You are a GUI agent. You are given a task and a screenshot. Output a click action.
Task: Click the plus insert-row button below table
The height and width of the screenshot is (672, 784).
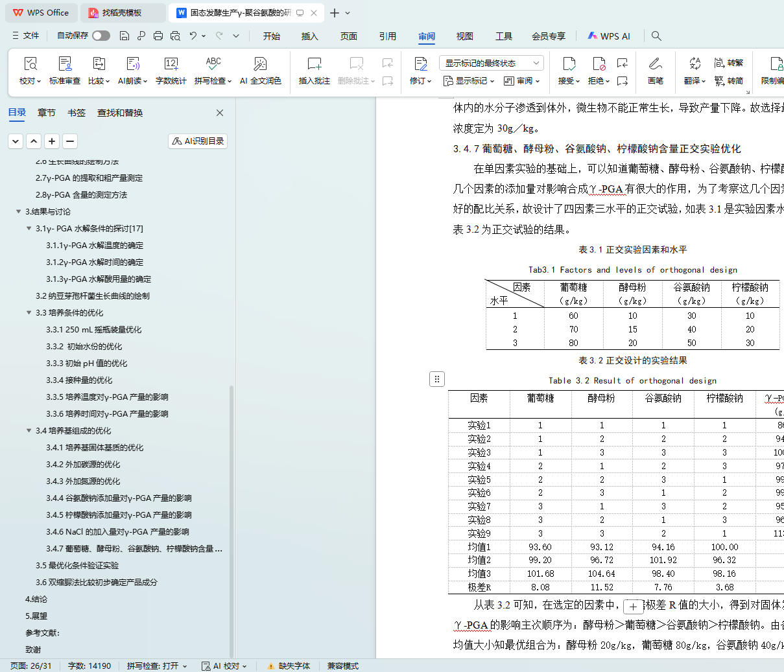click(633, 607)
